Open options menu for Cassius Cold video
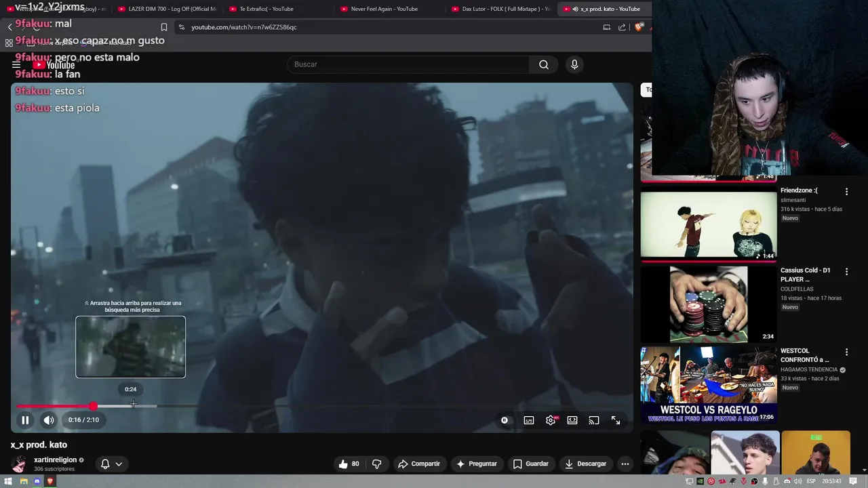The width and height of the screenshot is (868, 488). coord(846,272)
